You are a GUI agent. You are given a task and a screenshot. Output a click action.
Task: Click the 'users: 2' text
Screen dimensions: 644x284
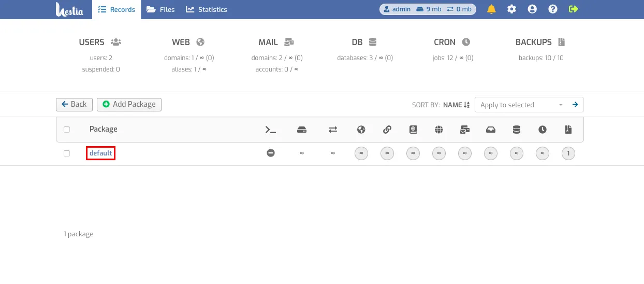(x=101, y=58)
